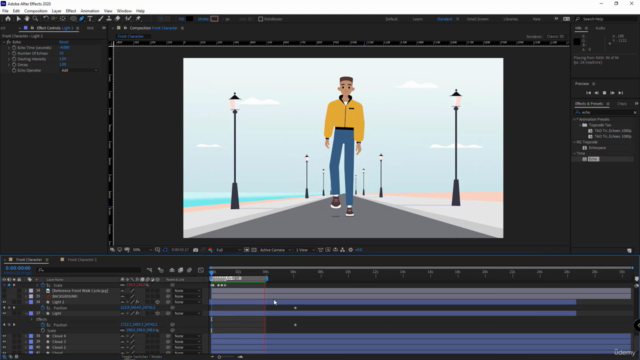Toggle Number Of Echoes stopwatch

coord(14,53)
